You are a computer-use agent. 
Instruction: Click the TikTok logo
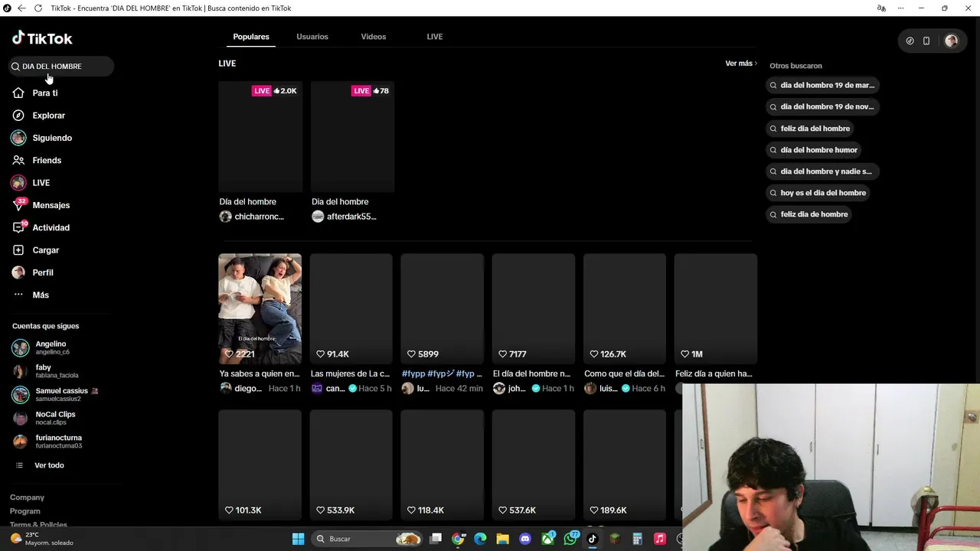pos(42,38)
